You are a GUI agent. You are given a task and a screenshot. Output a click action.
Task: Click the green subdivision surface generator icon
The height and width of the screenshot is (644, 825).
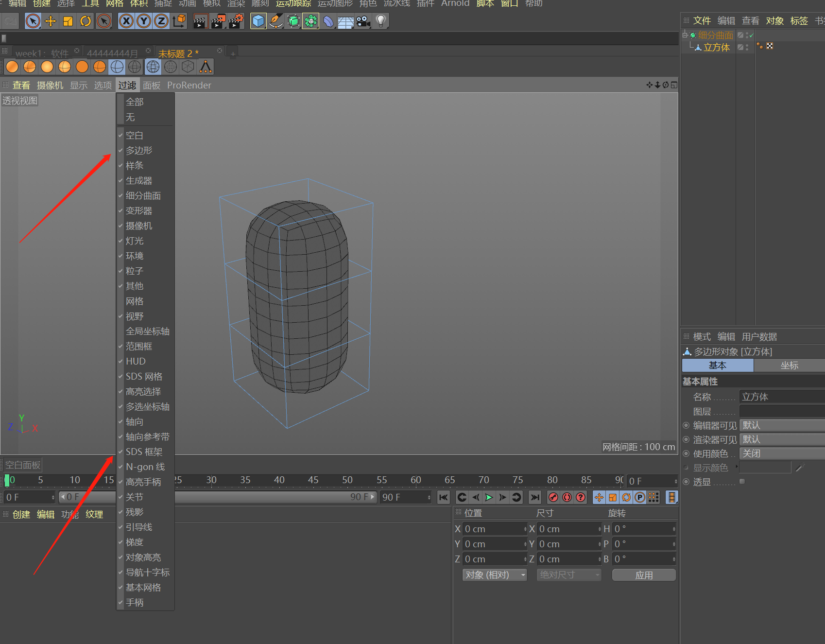pos(293,21)
